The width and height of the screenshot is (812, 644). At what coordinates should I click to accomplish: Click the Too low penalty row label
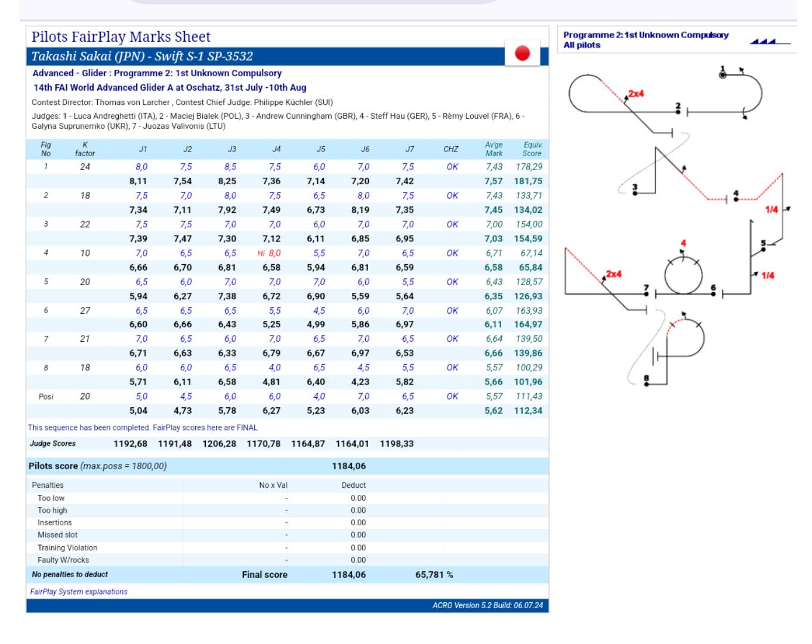[51, 498]
